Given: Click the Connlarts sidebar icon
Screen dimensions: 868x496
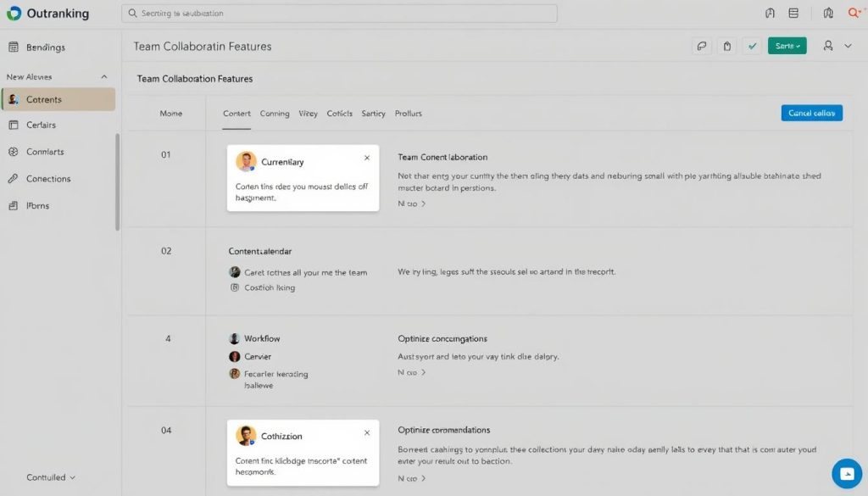Looking at the screenshot, I should tap(13, 152).
